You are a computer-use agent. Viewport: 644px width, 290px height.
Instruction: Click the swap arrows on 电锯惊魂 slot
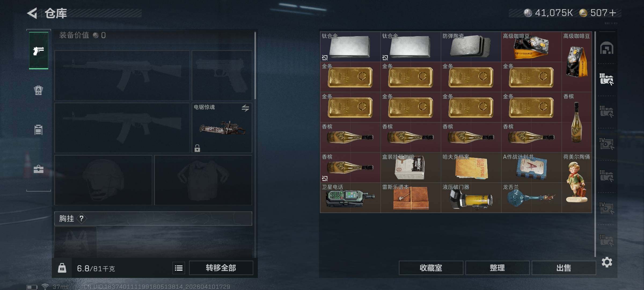(x=245, y=108)
